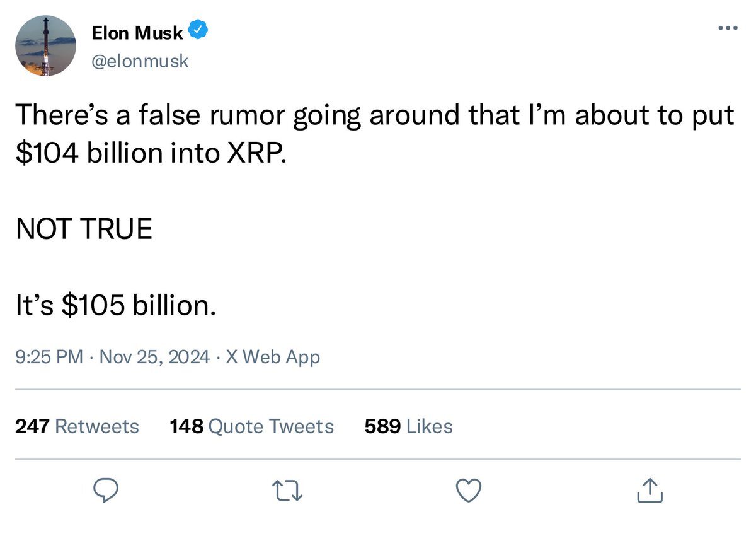Viewport: 756px width, 536px height.
Task: Open the share icon menu
Action: click(x=650, y=490)
